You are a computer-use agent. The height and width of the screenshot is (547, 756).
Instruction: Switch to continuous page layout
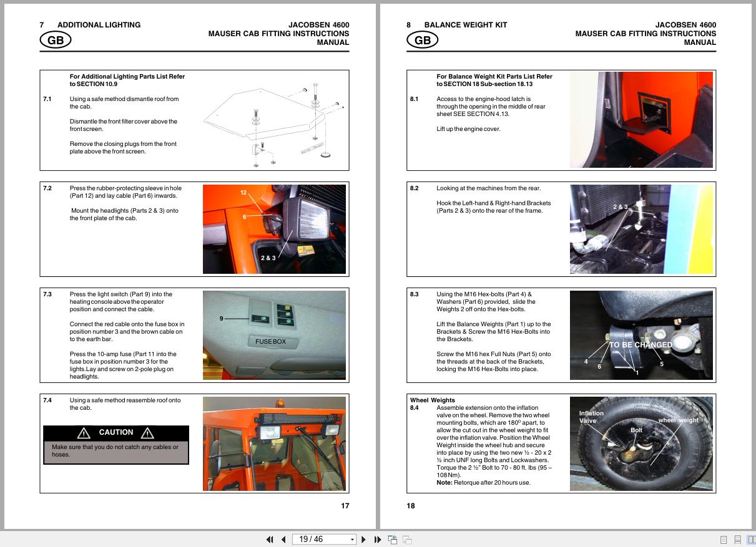pos(737,540)
